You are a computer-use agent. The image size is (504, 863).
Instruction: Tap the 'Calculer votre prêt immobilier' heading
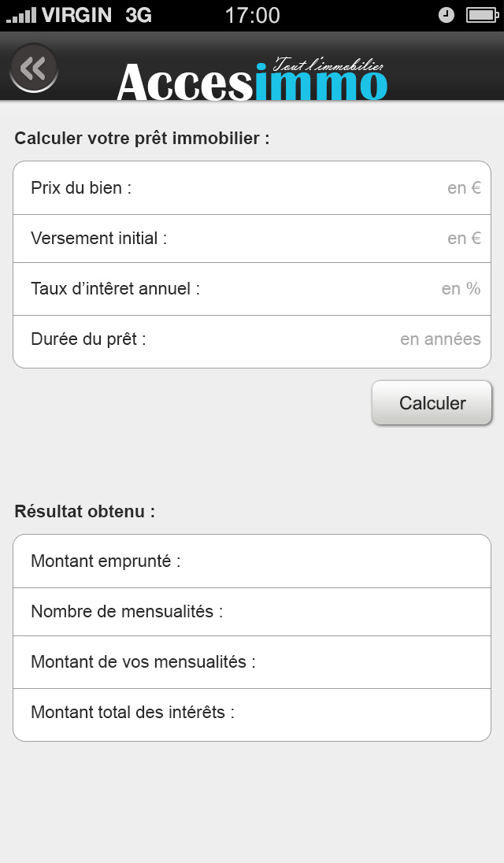[x=142, y=138]
